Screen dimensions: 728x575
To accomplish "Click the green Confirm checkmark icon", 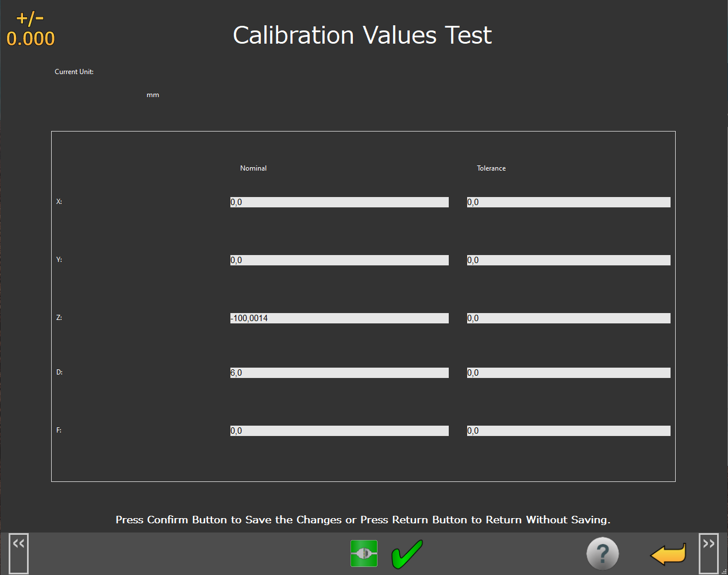I will 407,554.
